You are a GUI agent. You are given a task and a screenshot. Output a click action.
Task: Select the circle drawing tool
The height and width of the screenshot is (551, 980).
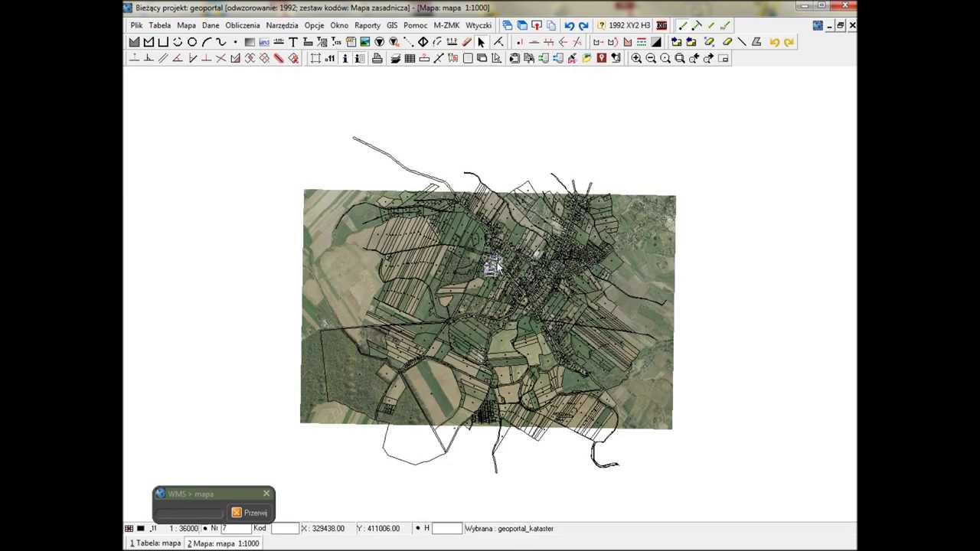[192, 42]
